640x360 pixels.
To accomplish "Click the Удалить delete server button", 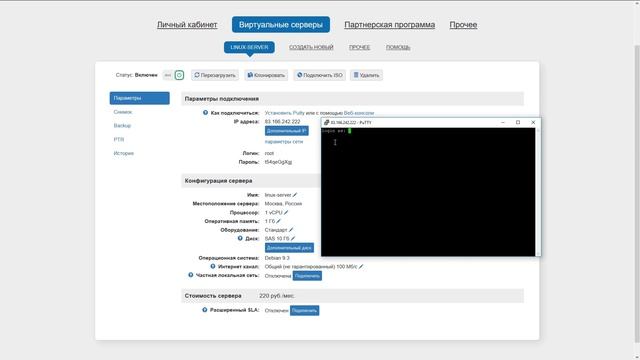I will [x=366, y=75].
